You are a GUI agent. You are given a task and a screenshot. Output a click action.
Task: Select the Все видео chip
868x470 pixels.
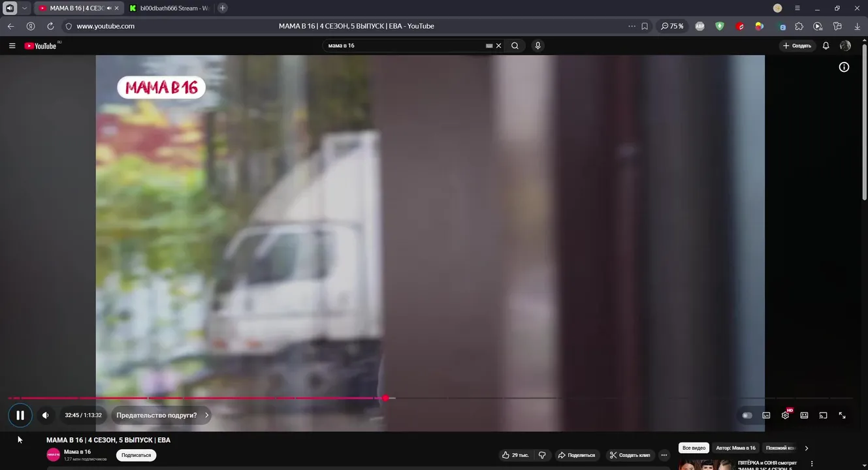[x=694, y=448]
